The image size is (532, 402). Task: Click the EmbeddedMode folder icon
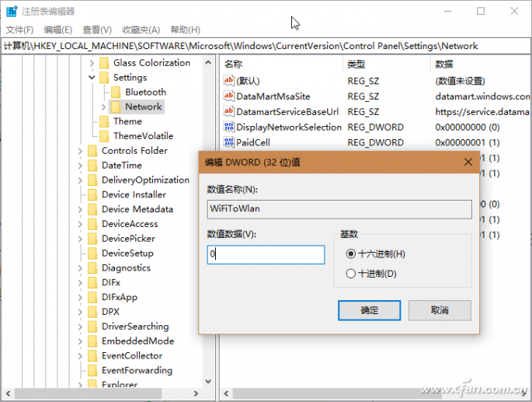click(92, 341)
